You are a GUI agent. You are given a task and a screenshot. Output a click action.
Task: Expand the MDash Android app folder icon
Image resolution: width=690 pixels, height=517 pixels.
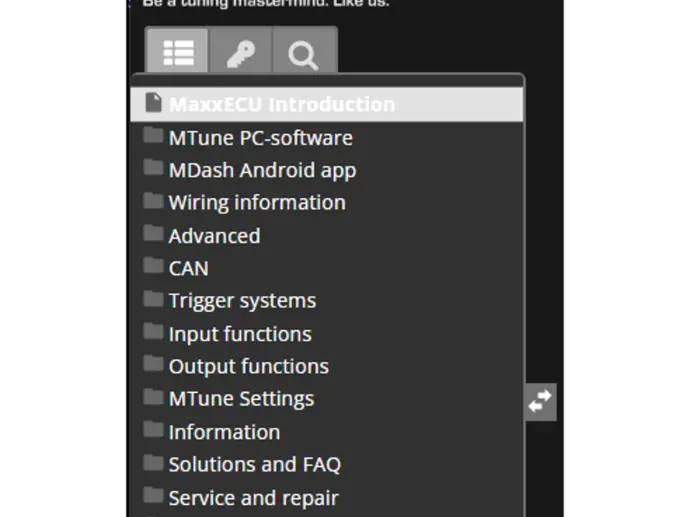click(x=153, y=168)
